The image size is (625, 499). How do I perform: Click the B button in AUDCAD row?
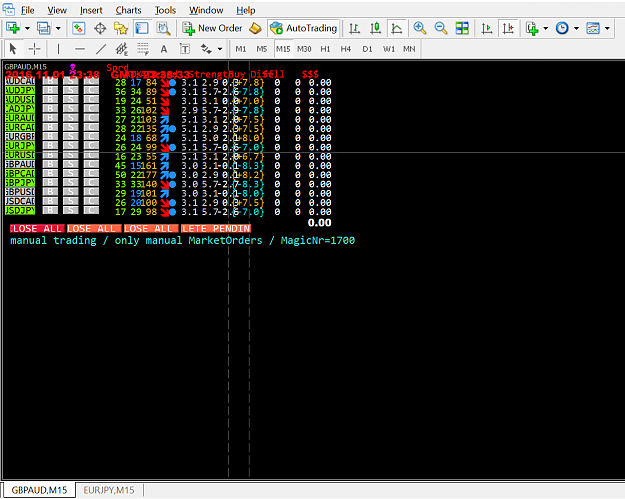(x=50, y=81)
